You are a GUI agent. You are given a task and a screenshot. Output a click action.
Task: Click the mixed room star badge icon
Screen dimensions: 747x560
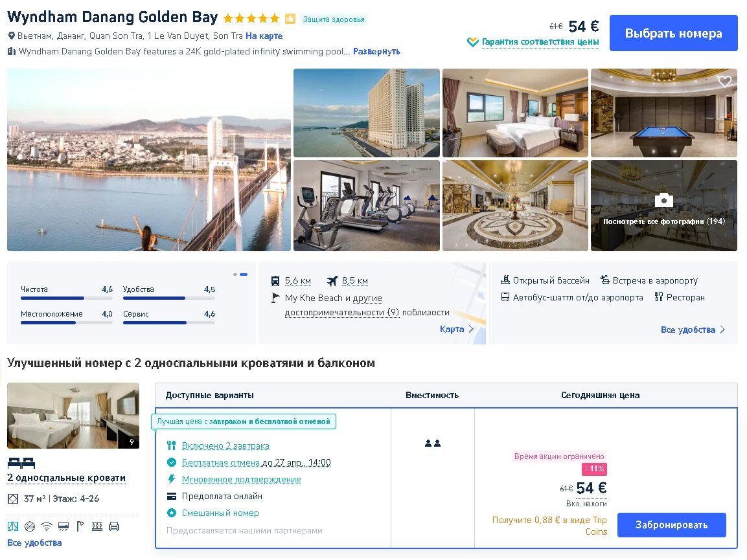(172, 513)
